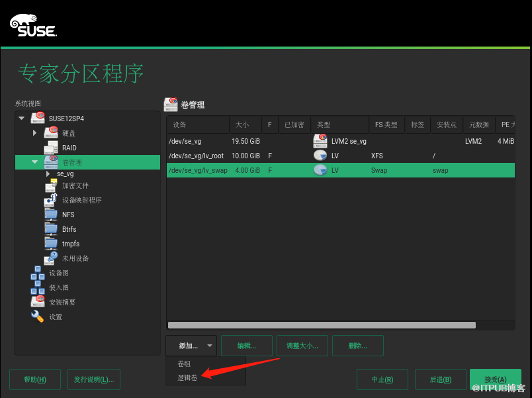Click the NFS folder icon
This screenshot has height=398, width=532.
click(x=51, y=215)
